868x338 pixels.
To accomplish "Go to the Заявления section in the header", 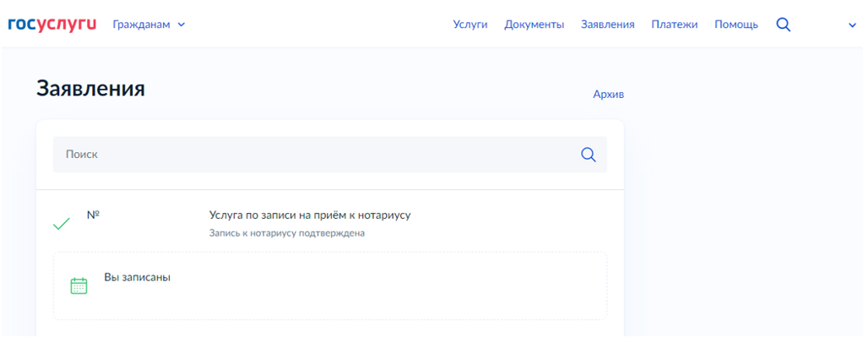I will [607, 25].
